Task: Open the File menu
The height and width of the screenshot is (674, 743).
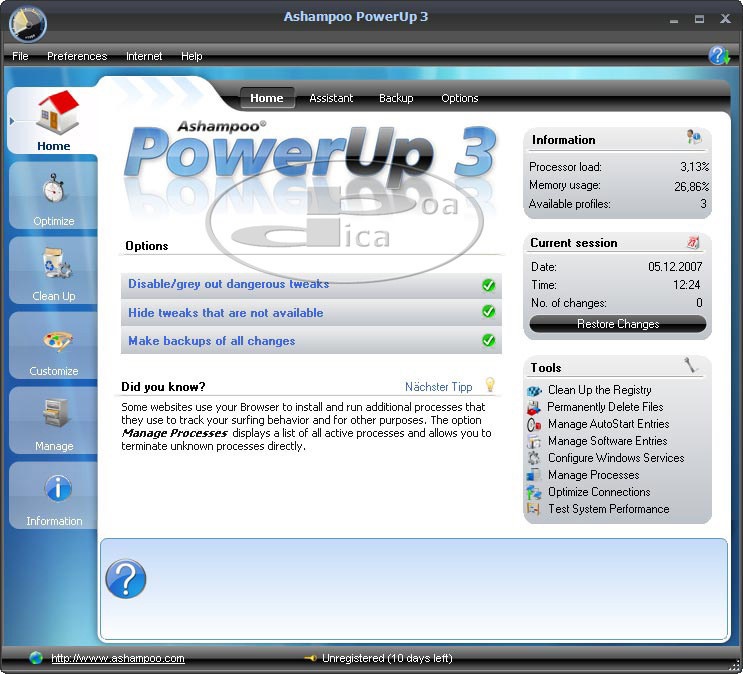Action: 20,57
